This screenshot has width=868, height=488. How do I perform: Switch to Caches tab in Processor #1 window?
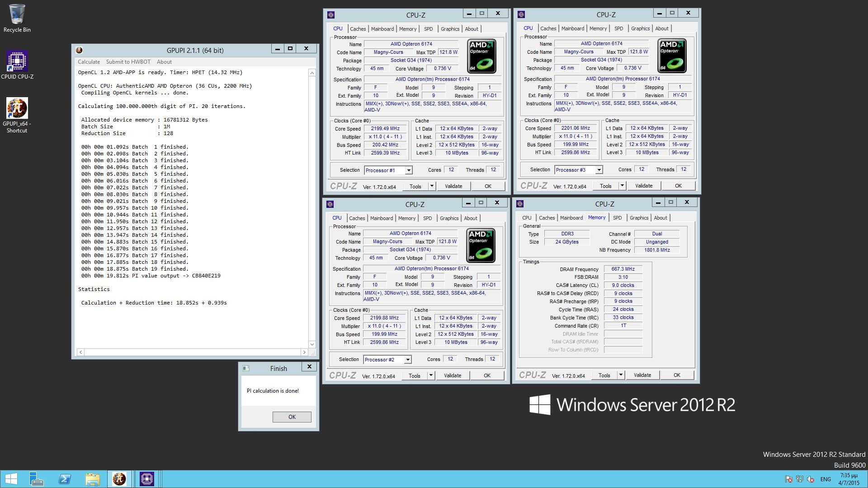(358, 29)
